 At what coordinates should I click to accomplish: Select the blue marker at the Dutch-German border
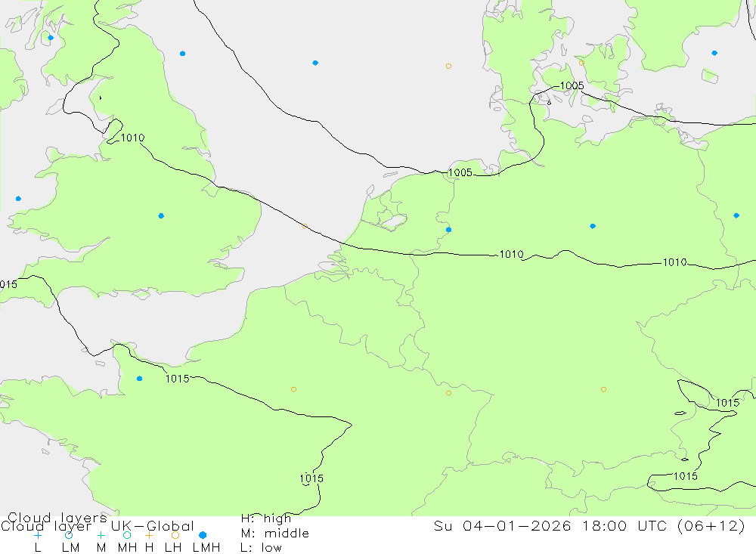449,230
